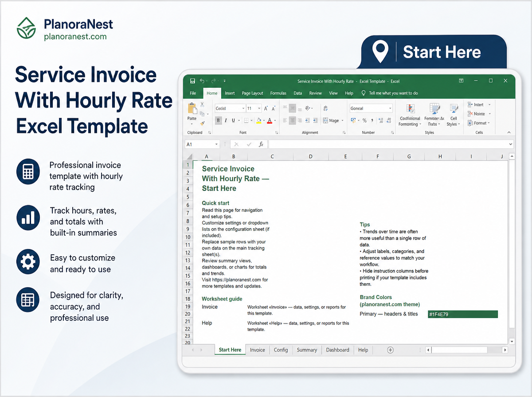Click the Tell me what you want search

pos(390,93)
